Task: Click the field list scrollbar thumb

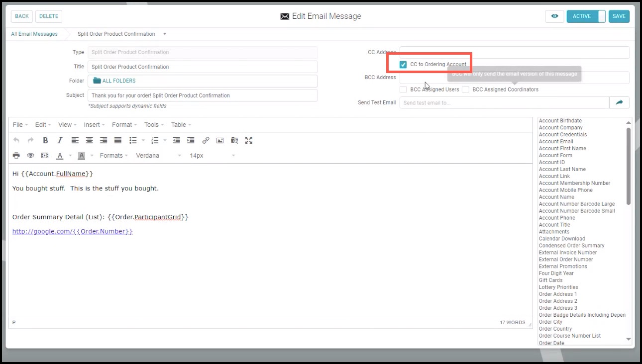Action: tap(629, 166)
